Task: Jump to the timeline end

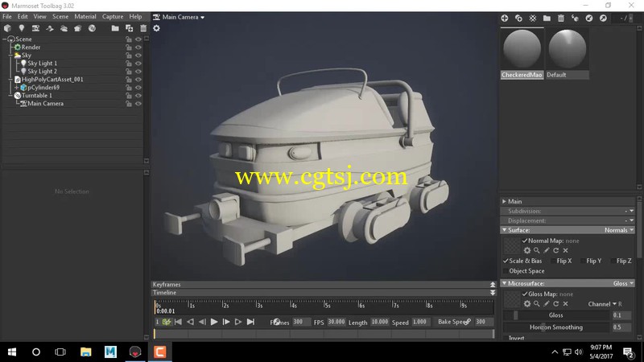Action: point(250,323)
